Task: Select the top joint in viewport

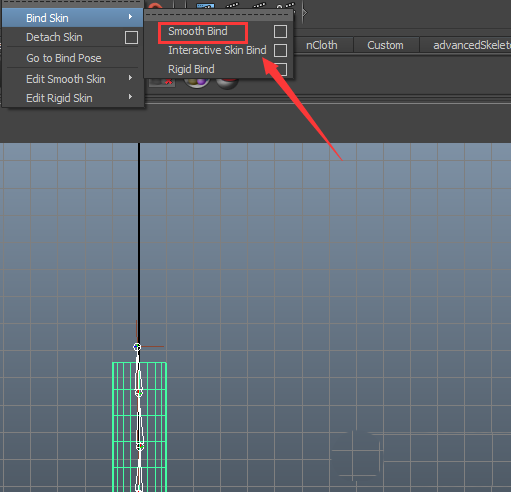Action: pos(137,347)
